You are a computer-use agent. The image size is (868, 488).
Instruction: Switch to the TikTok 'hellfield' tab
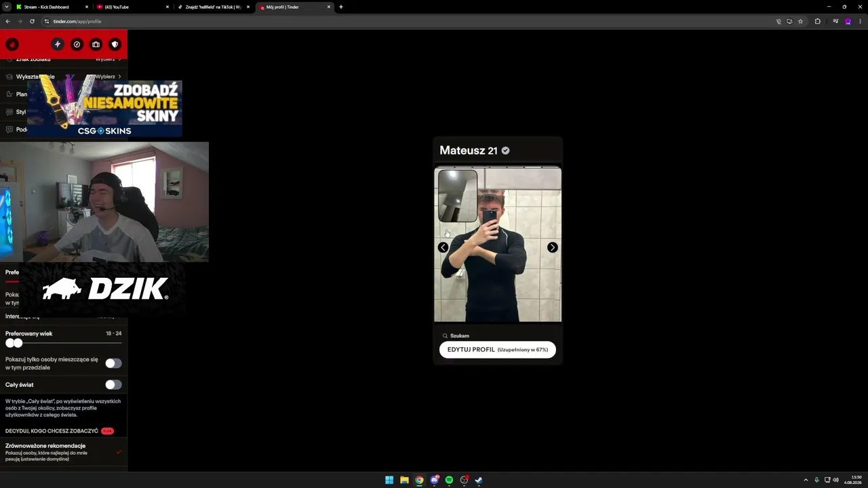[x=214, y=7]
